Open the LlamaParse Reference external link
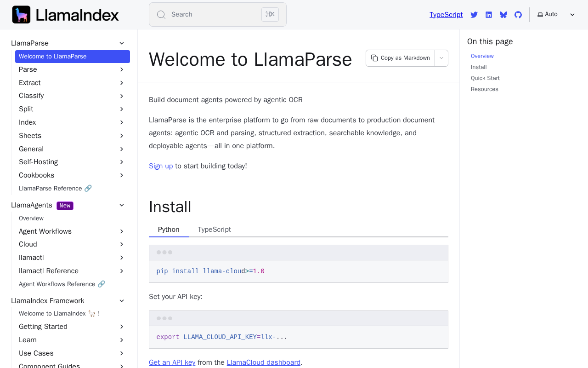 [x=55, y=189]
